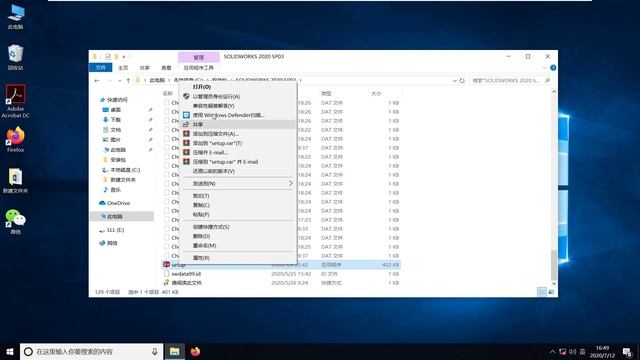Switch to the 主页 ribbon tab

click(123, 68)
